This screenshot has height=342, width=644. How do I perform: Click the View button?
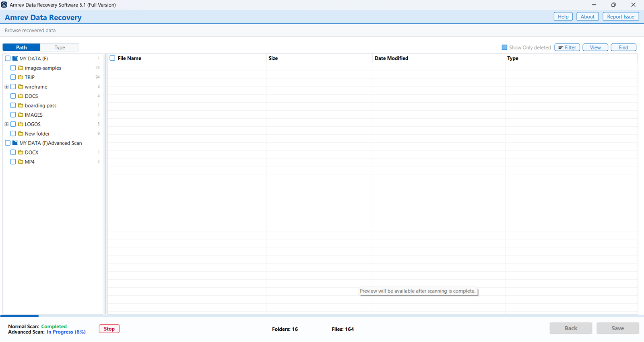595,47
